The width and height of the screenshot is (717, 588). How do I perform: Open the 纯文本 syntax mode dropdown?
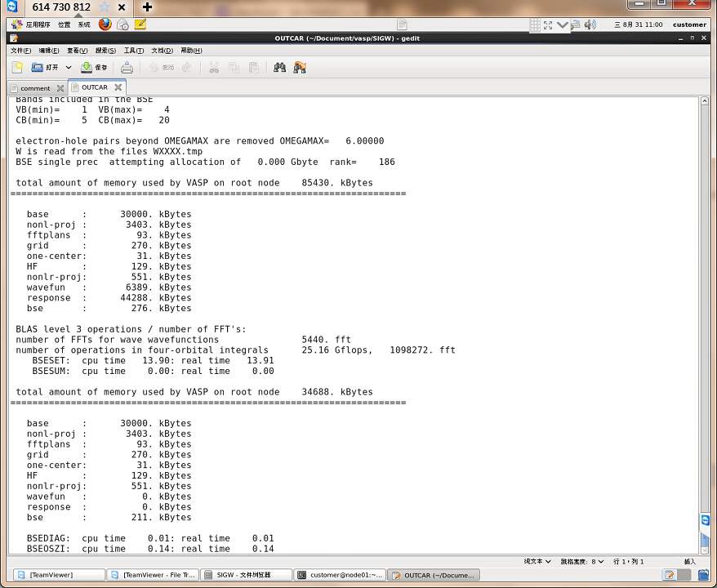tap(537, 562)
